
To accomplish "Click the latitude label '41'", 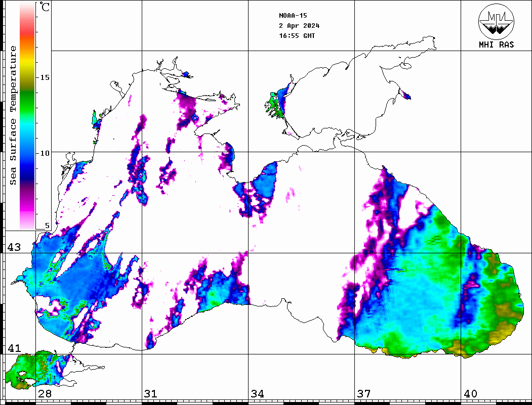I will 14,348.
